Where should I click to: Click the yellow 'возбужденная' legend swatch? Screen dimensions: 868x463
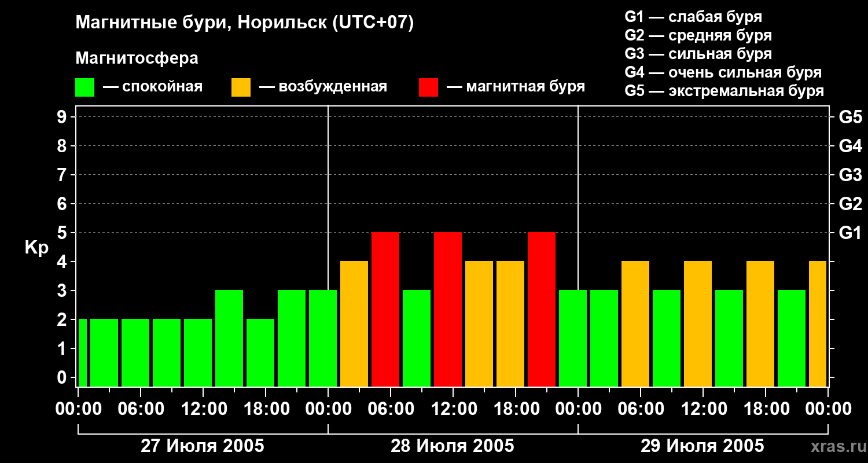(x=241, y=87)
